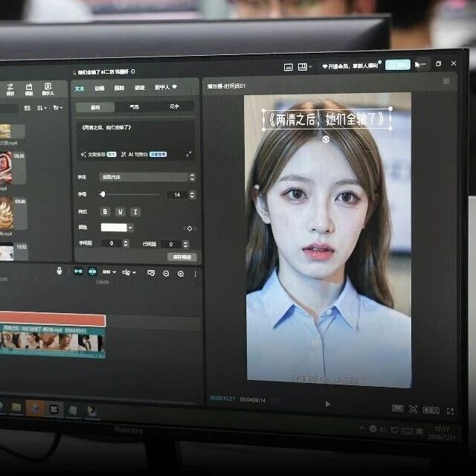Click the font size value field 14
The image size is (476, 476).
click(x=177, y=195)
